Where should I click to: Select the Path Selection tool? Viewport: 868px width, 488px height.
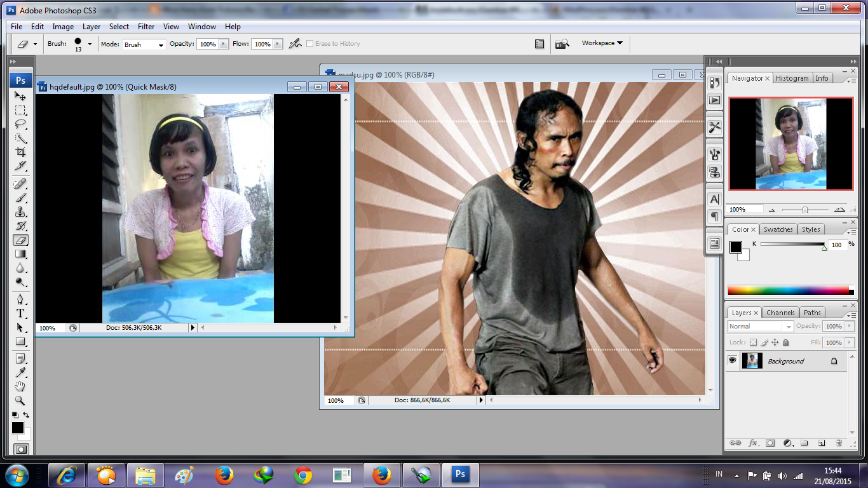(x=20, y=327)
